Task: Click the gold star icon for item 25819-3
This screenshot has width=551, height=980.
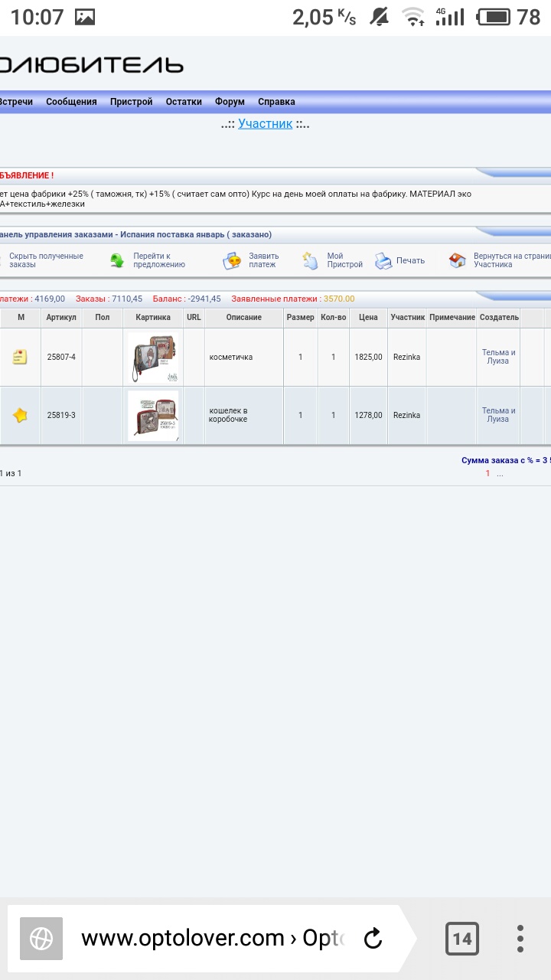Action: [x=20, y=415]
